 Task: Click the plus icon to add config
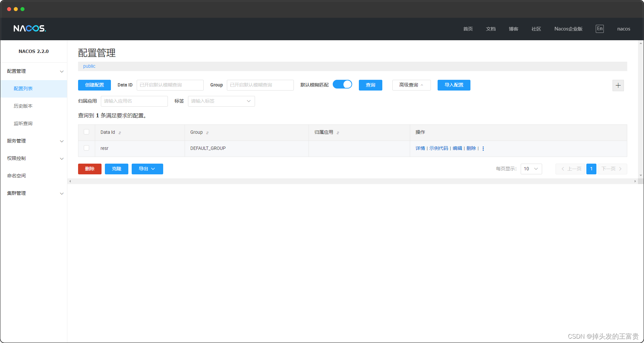[x=618, y=85]
